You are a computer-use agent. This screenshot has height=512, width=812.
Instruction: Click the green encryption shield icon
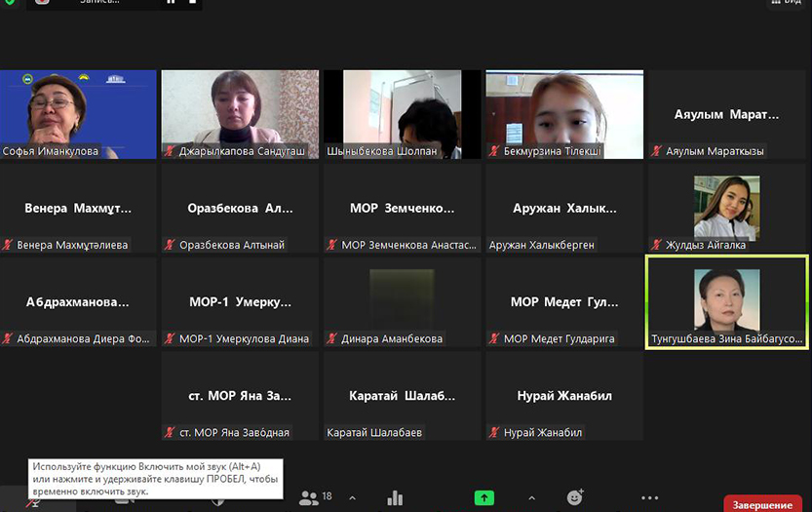point(10,3)
